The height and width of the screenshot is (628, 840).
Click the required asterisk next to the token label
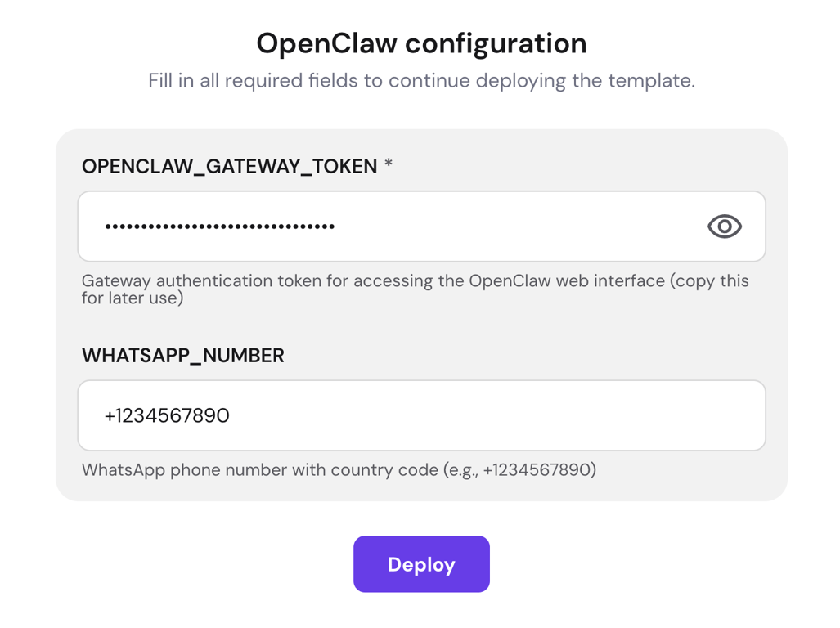[x=388, y=166]
